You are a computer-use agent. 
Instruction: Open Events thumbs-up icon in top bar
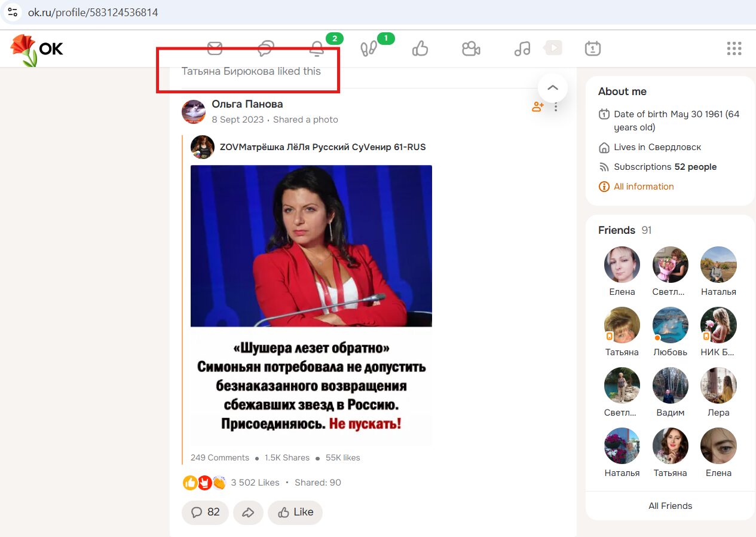[x=420, y=48]
